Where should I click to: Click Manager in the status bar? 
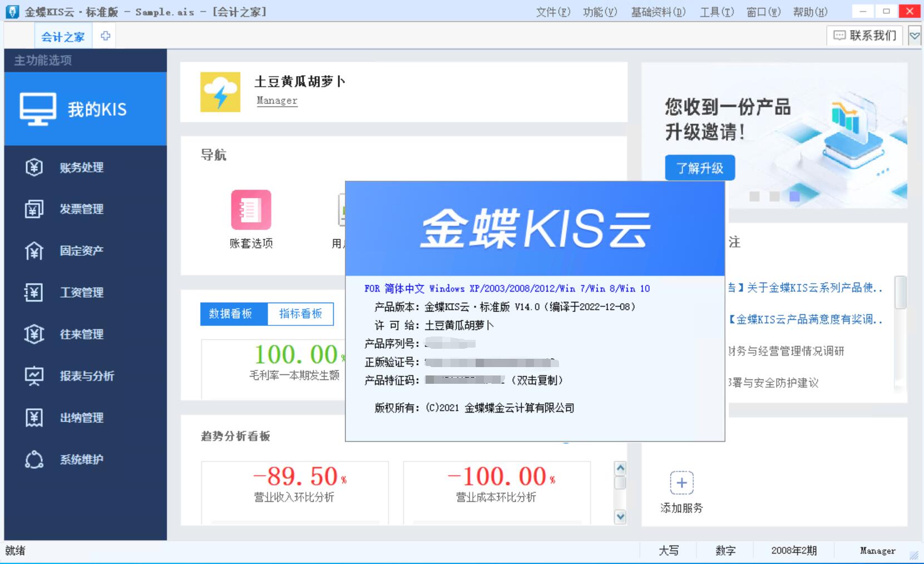(x=877, y=551)
